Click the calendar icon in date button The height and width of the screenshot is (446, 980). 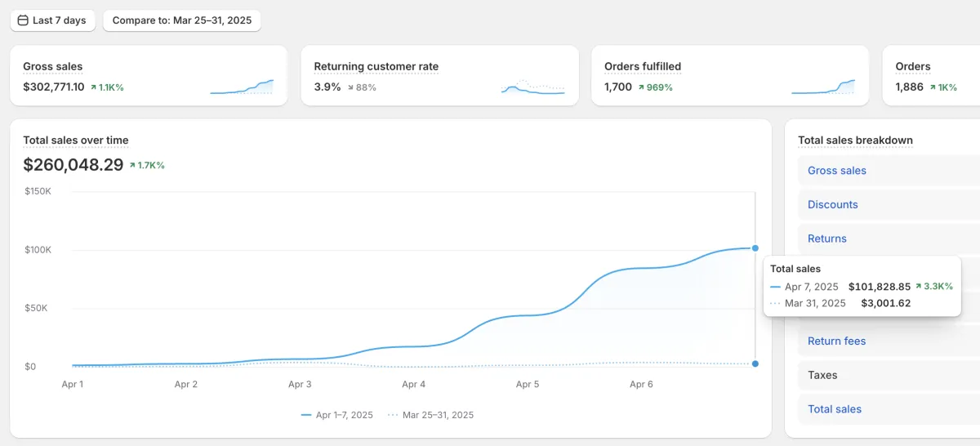point(23,20)
